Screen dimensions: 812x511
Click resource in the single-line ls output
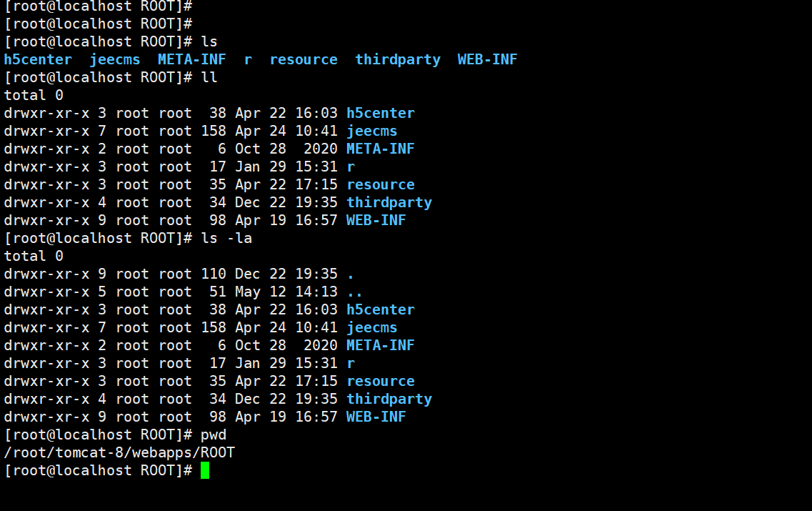(304, 59)
